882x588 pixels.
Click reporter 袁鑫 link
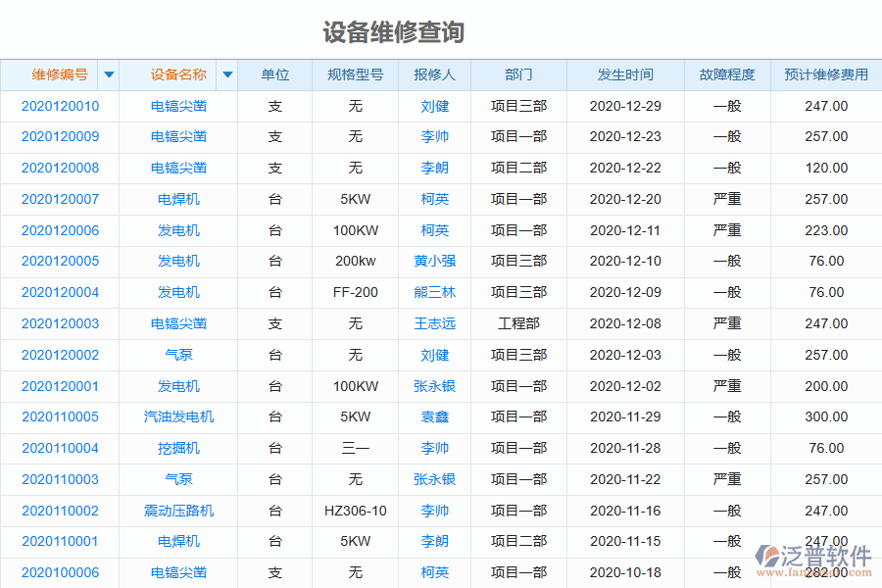coord(434,416)
